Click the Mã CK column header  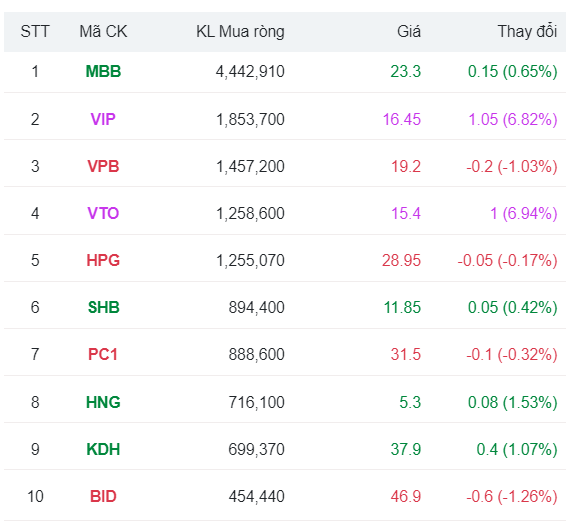click(103, 31)
